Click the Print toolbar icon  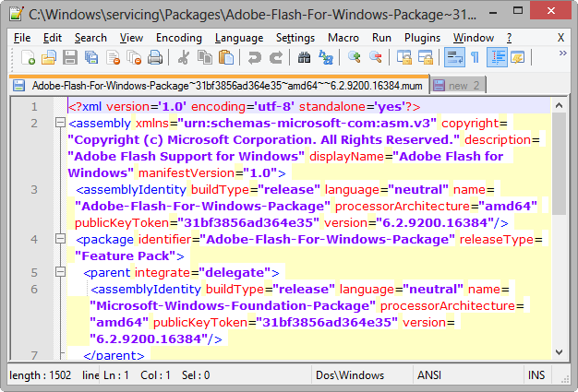pyautogui.click(x=155, y=58)
